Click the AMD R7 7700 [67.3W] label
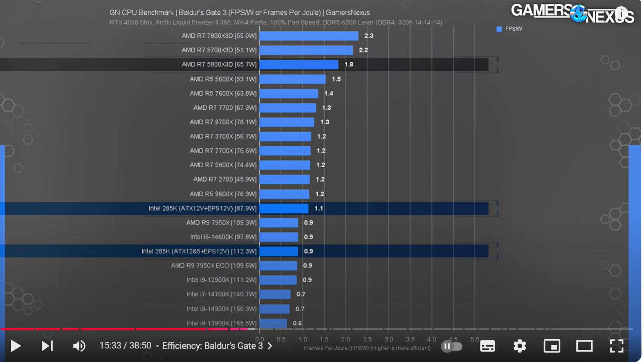This screenshot has height=362, width=644. (225, 108)
